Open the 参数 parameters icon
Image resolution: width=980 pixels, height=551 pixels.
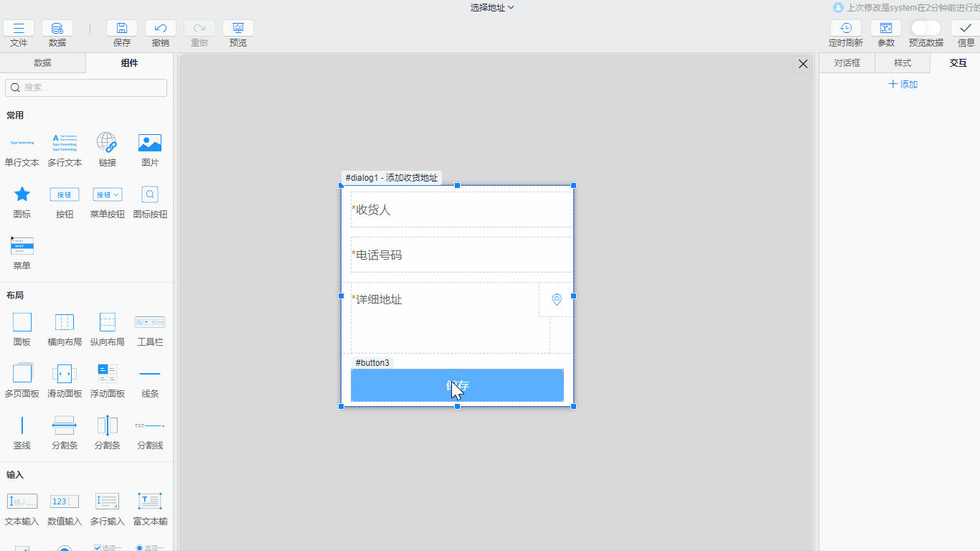tap(886, 29)
